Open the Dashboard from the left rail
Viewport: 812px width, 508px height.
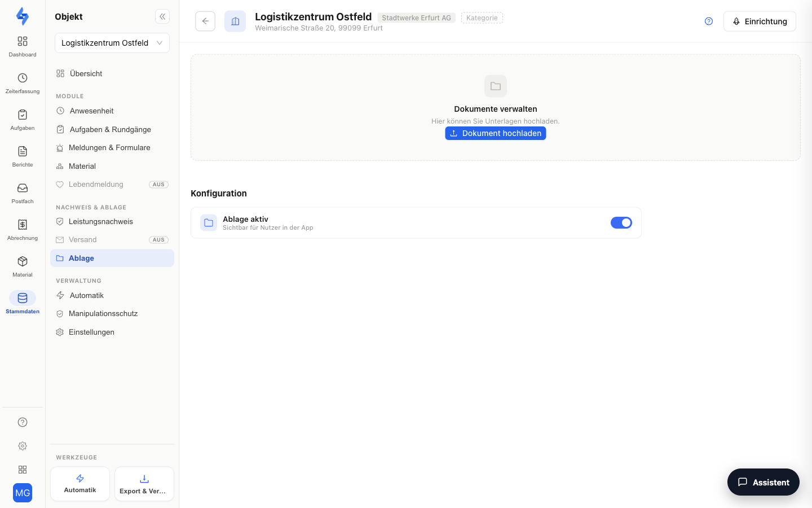(23, 46)
